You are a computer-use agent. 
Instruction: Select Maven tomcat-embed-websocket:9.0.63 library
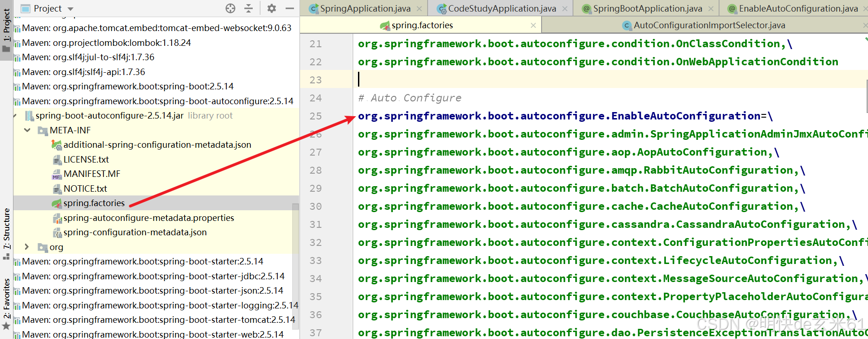tap(157, 28)
